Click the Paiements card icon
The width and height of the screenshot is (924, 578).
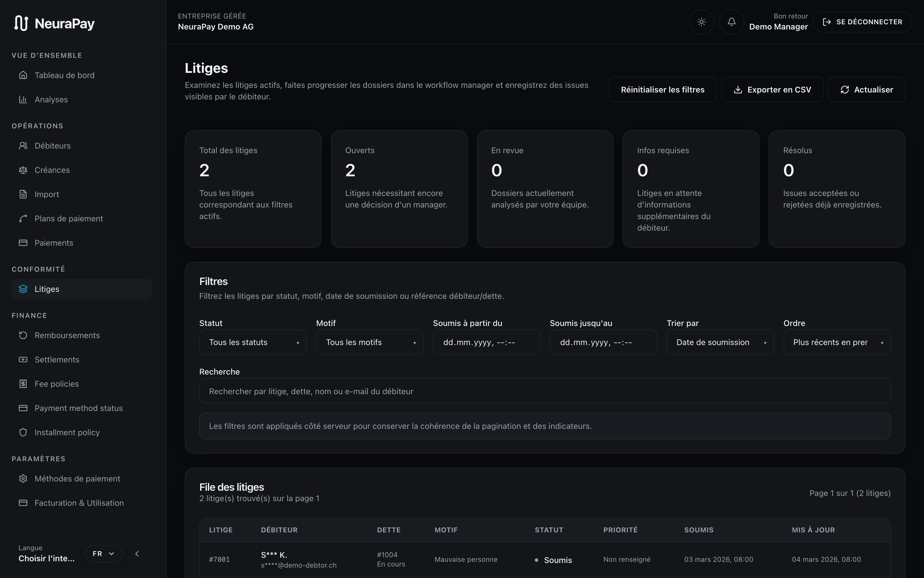[23, 243]
